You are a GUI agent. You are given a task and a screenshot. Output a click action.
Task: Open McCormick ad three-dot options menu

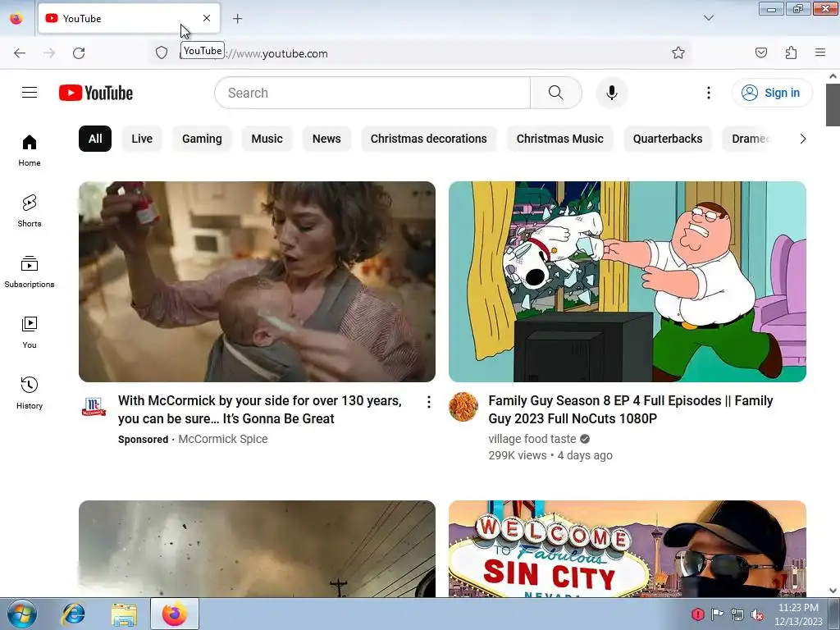tap(428, 402)
